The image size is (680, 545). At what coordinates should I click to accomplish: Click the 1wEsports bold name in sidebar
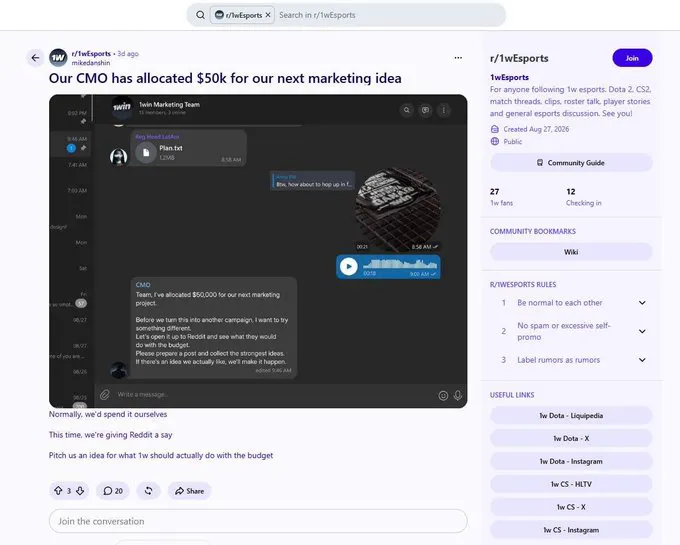point(509,77)
